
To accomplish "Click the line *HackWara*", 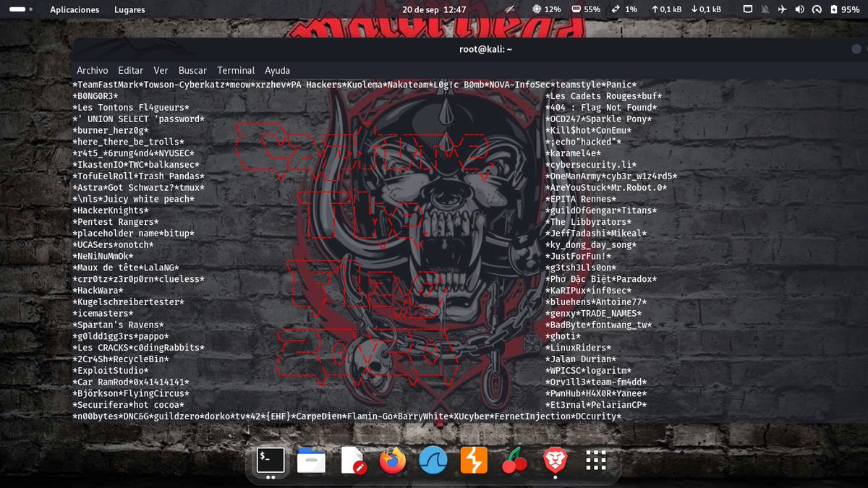I will pos(98,290).
